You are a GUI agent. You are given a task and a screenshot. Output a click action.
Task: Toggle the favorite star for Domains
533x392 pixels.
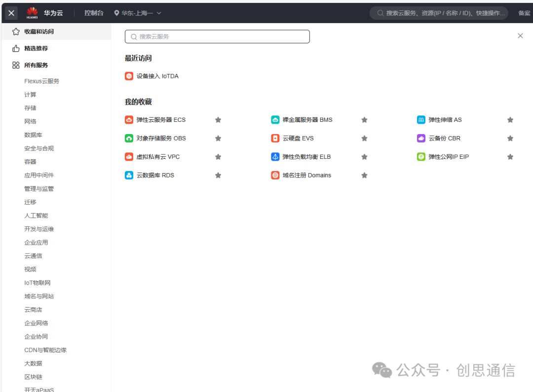(364, 176)
